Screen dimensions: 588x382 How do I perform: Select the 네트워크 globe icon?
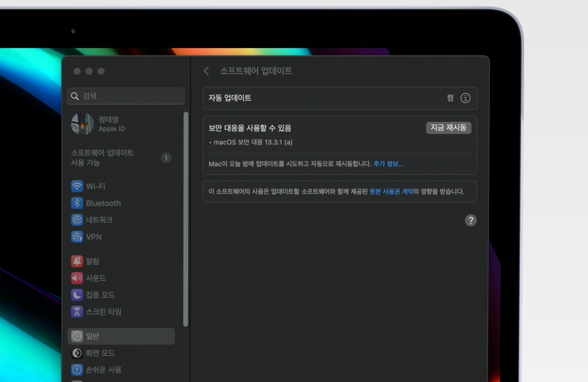77,220
